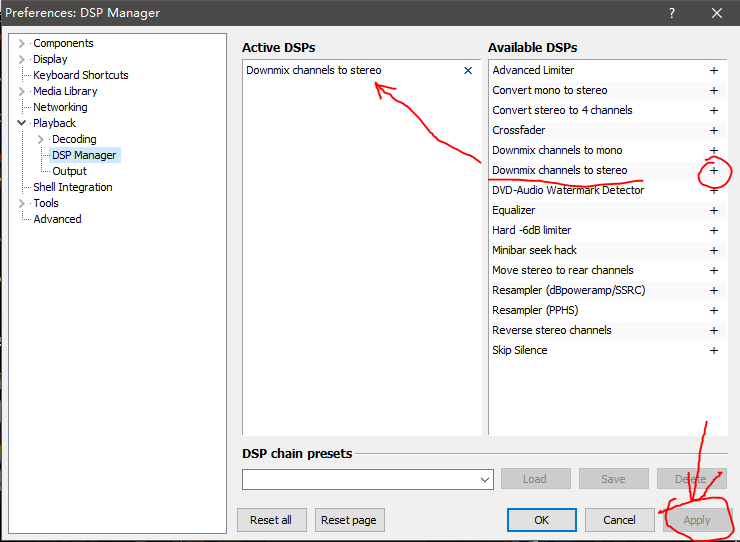This screenshot has height=542, width=740.
Task: Click plus beside Resampler (PPHS)
Action: pyautogui.click(x=714, y=311)
